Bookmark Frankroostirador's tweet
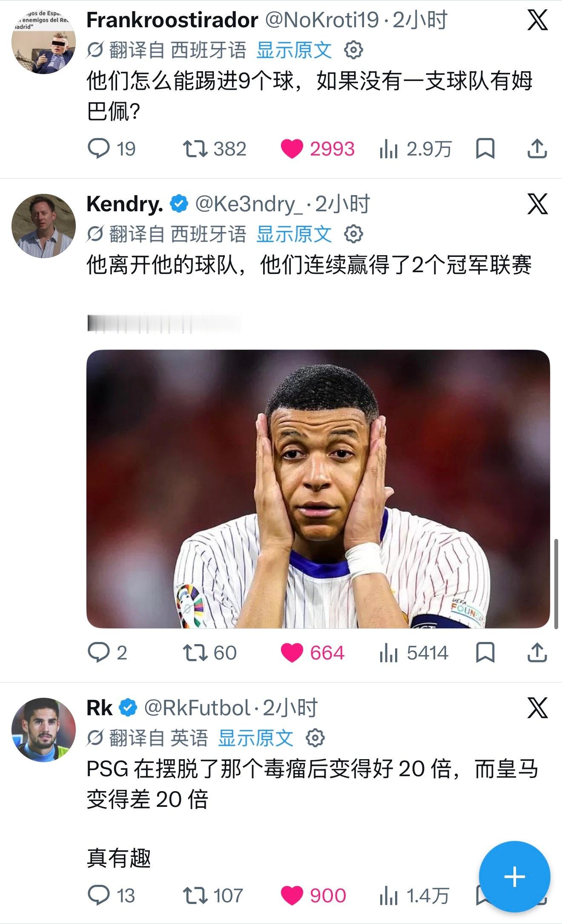 (x=485, y=149)
